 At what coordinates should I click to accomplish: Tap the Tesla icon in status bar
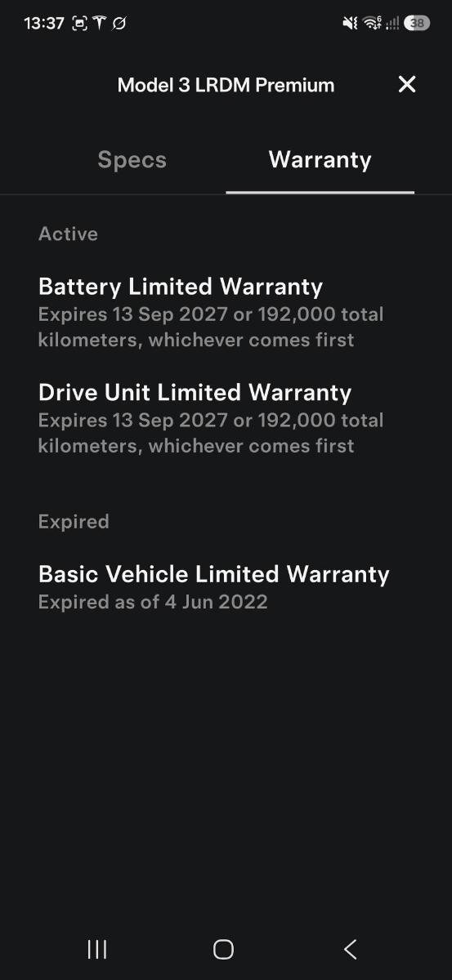(100, 24)
